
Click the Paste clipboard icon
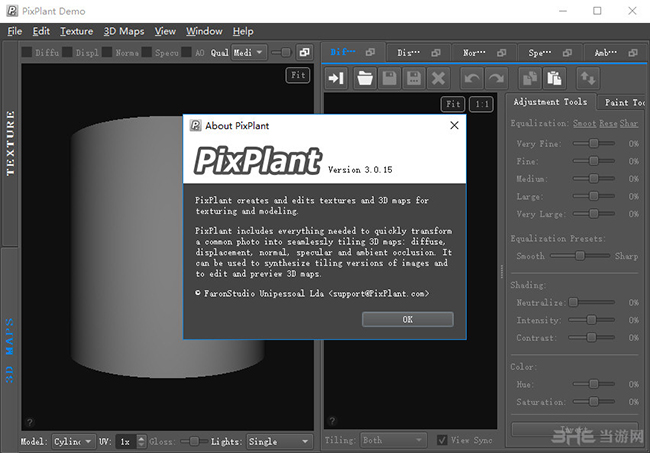554,78
